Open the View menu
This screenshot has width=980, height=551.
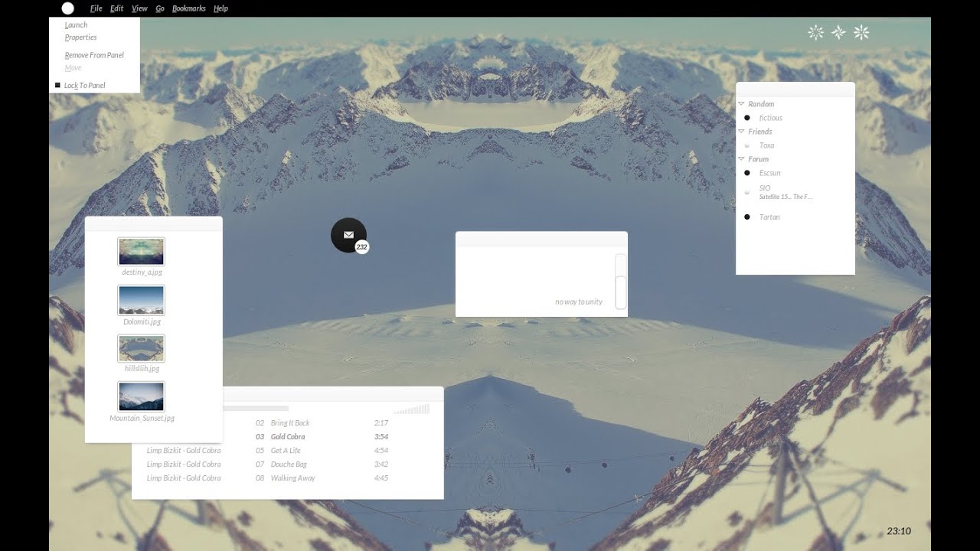pyautogui.click(x=139, y=8)
